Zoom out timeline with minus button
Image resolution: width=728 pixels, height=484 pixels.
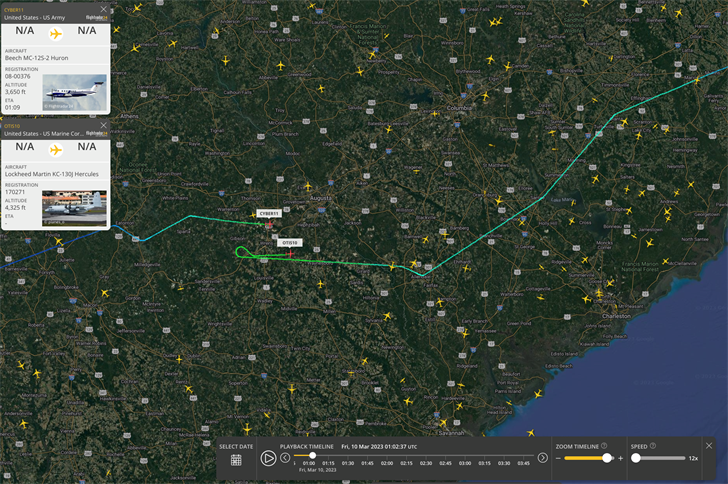pyautogui.click(x=559, y=458)
